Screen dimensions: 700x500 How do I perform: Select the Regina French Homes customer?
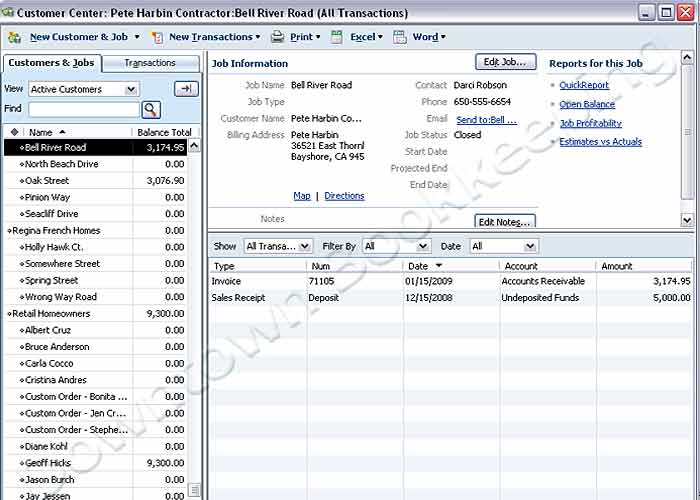(96, 230)
